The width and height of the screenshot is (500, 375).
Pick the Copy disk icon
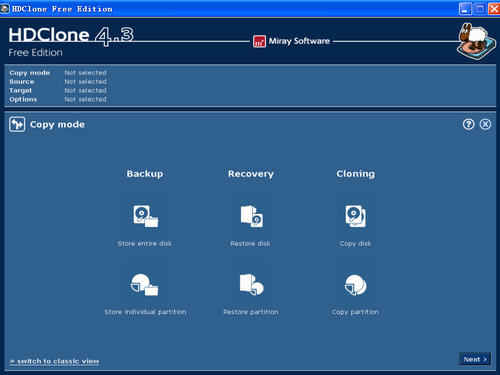pos(355,216)
